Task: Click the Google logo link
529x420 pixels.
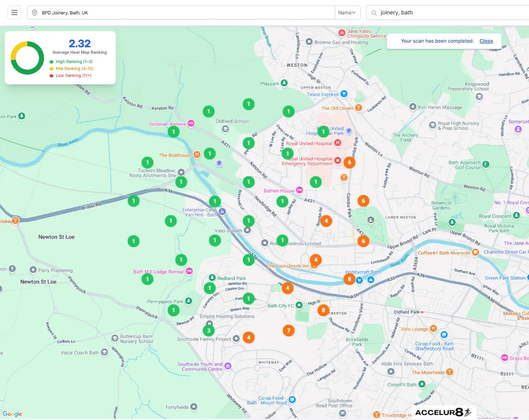Action: (12, 414)
